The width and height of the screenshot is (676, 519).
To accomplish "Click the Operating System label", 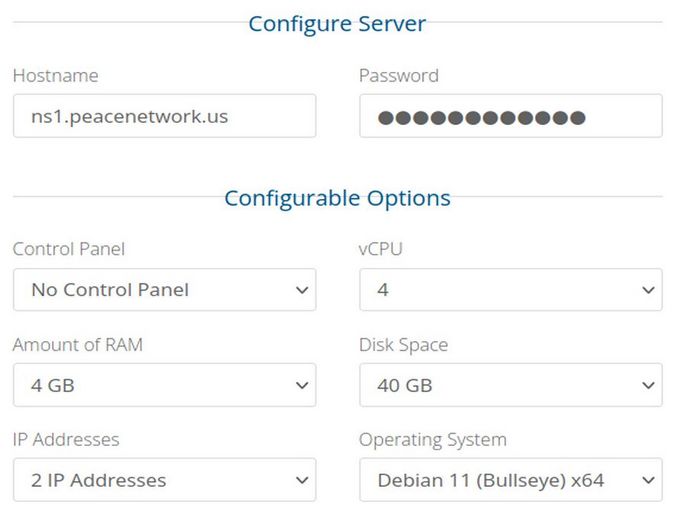I will pyautogui.click(x=432, y=440).
